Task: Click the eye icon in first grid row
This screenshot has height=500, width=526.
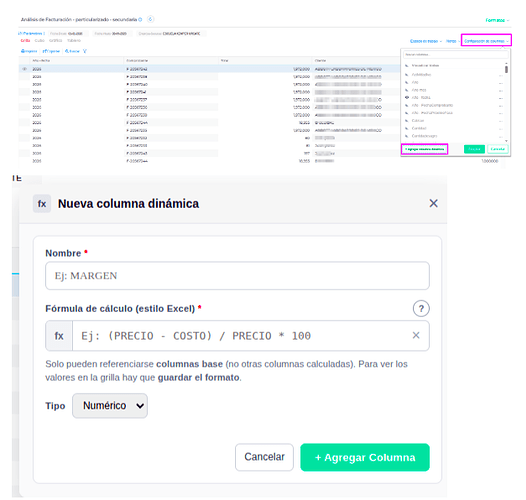Action: pos(24,69)
